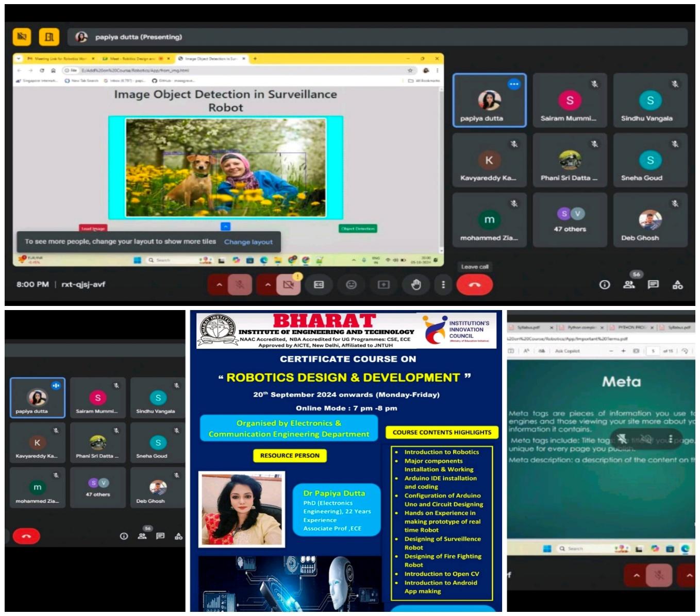Open the people list showing 56 in top window
Image resolution: width=700 pixels, height=616 pixels.
629,284
